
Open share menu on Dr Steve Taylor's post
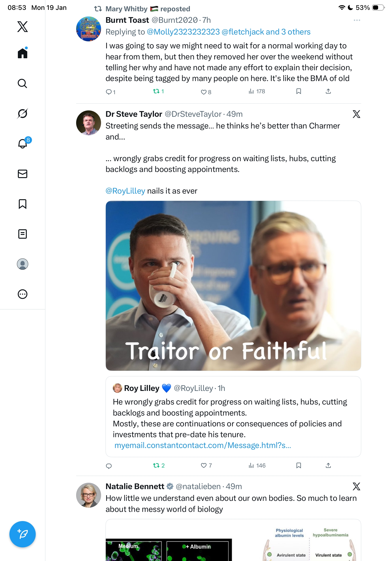click(x=328, y=465)
